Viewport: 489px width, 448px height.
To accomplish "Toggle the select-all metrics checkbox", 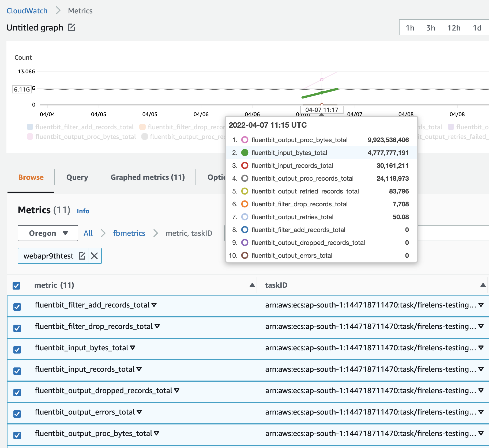I will (16, 286).
